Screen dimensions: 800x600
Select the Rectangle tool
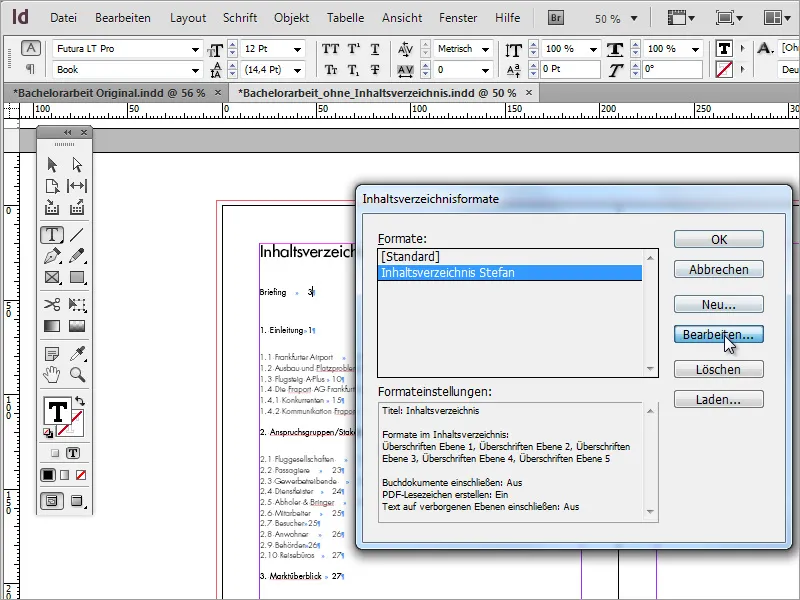[77, 277]
